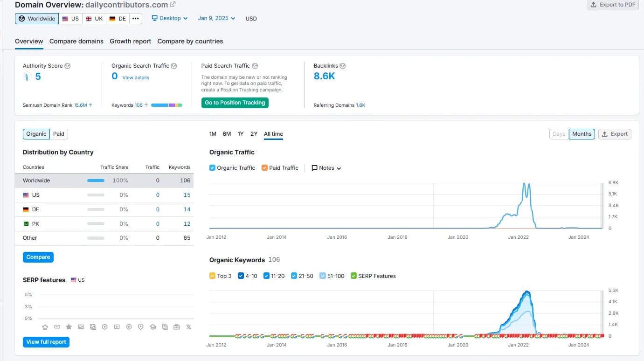Switch to the Overview tab
Screen dimensions: 644x361
tap(29, 42)
